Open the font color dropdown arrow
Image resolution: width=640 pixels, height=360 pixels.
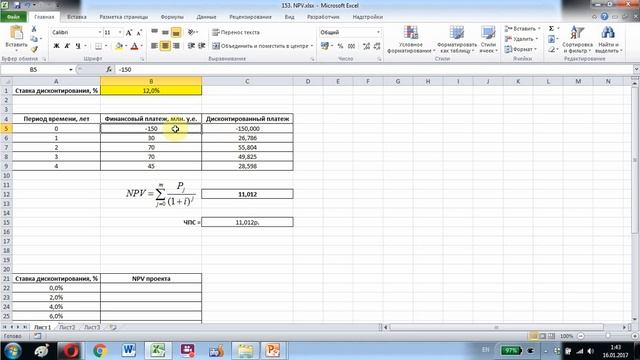pyautogui.click(x=142, y=46)
